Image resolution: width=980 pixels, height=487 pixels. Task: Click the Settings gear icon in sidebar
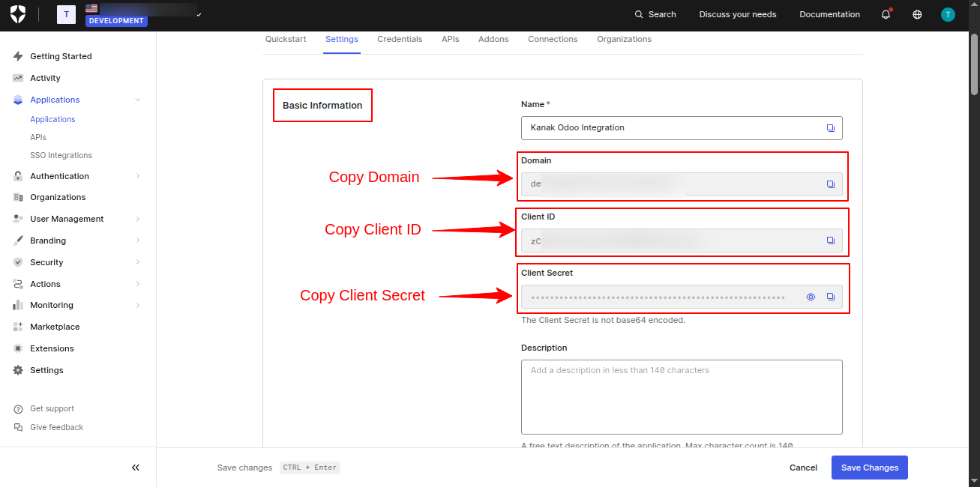point(18,370)
